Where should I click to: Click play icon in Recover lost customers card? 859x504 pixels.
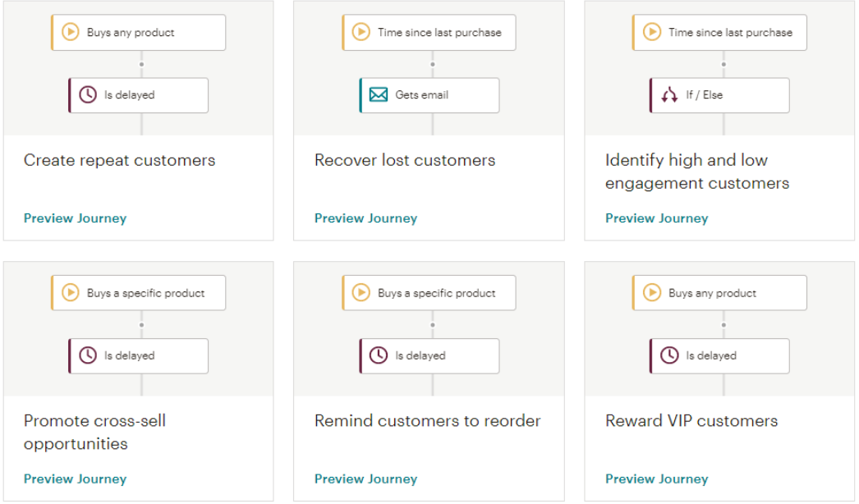coord(361,33)
